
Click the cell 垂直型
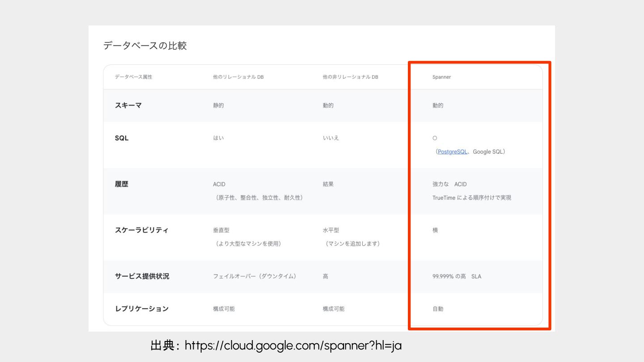tap(221, 230)
